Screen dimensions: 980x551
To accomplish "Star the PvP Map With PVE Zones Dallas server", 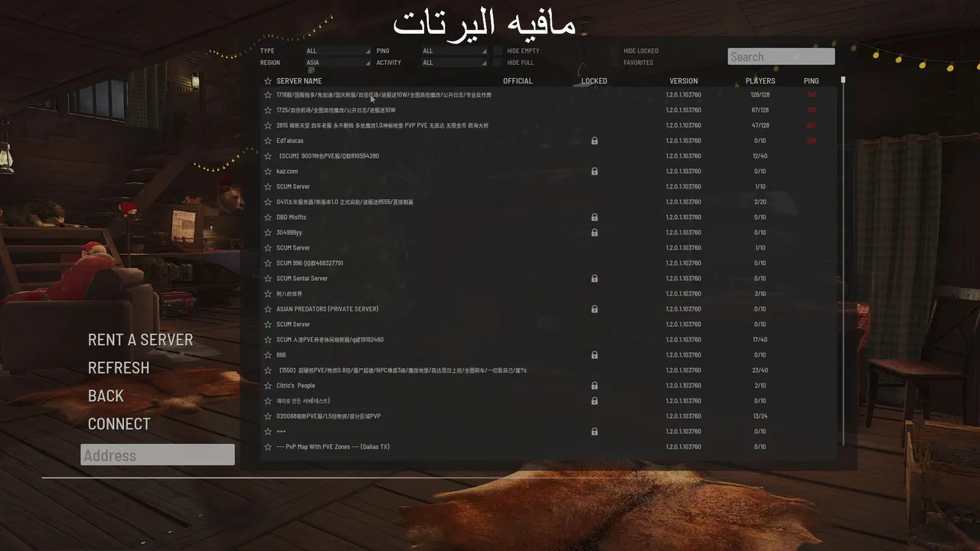I will 268,447.
